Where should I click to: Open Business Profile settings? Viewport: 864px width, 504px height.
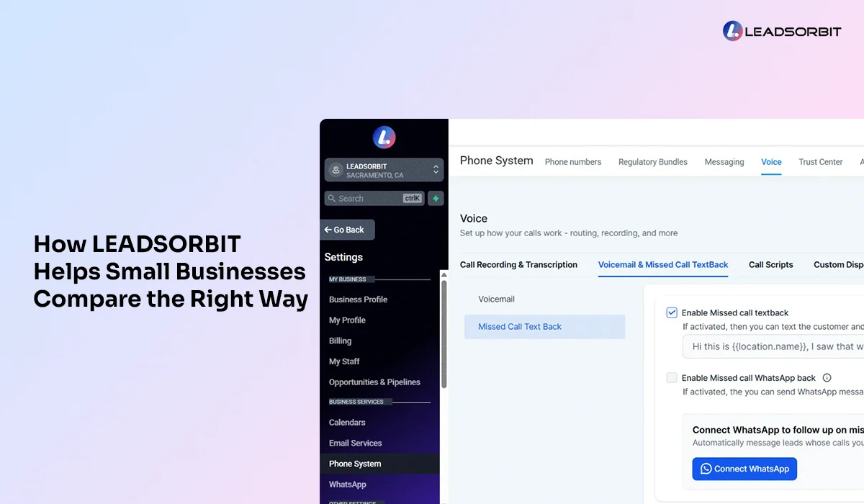pos(358,300)
